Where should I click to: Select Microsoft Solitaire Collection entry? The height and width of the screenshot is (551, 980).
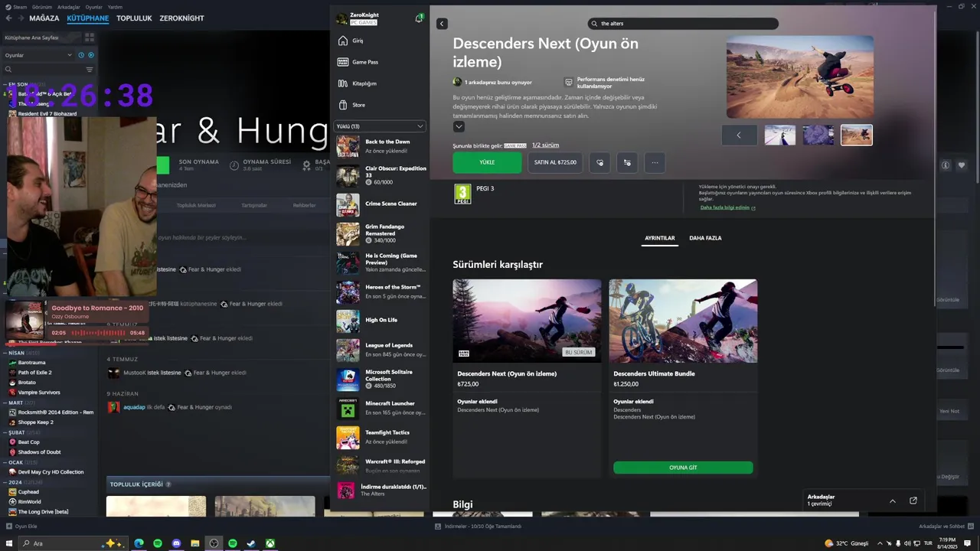(381, 379)
